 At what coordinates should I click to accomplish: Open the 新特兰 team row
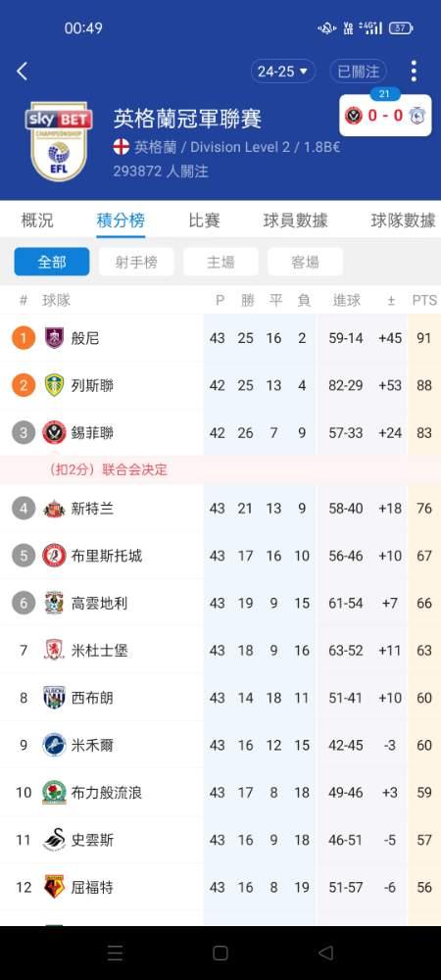pyautogui.click(x=220, y=508)
